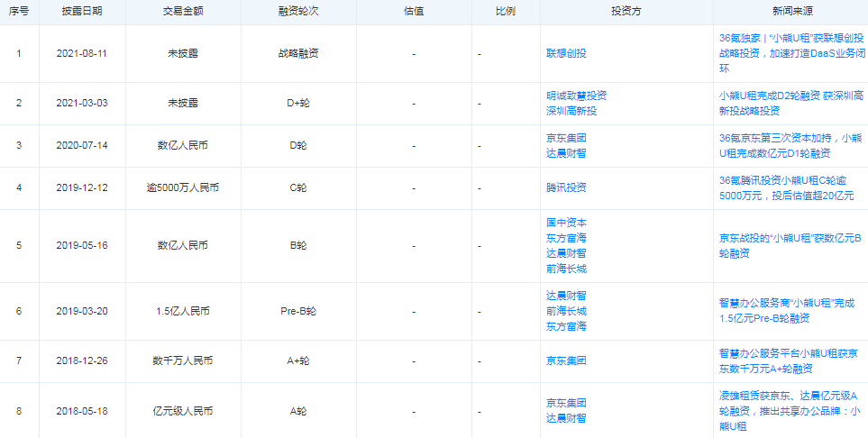Open the 数千万元 A+轮 news article

[790, 360]
